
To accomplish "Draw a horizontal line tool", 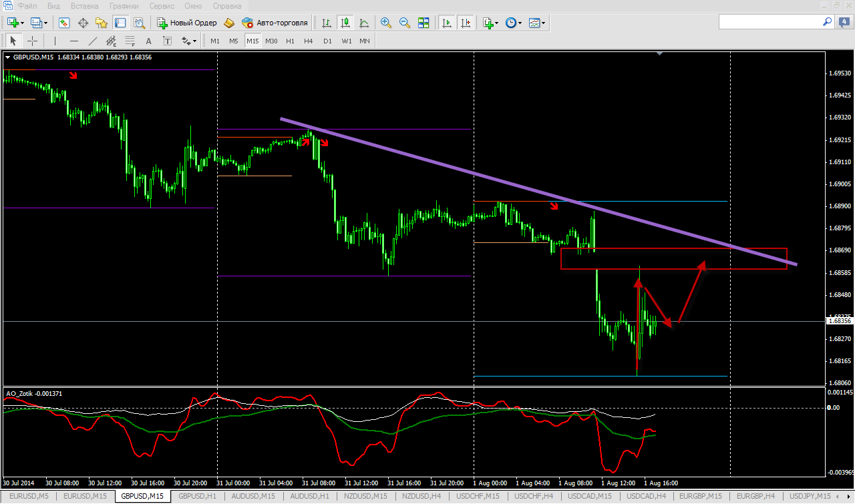I will (74, 41).
